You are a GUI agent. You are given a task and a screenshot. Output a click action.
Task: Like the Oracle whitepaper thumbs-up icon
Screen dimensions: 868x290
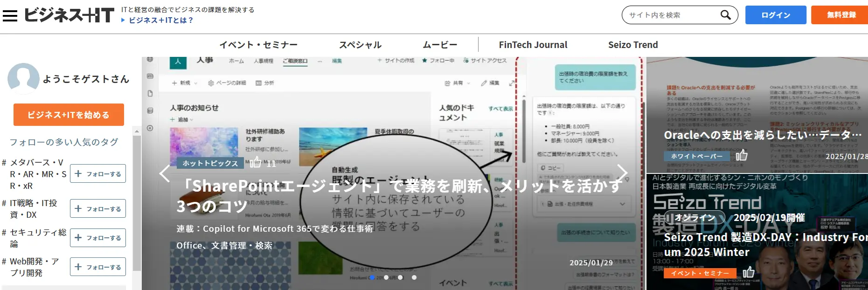coord(741,155)
